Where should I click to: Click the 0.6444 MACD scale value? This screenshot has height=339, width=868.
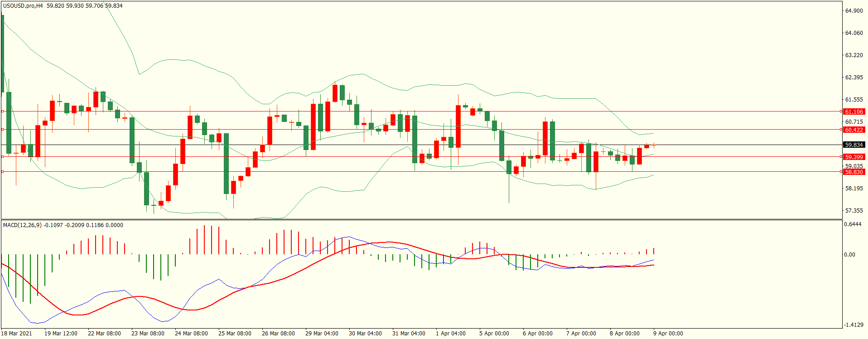coord(853,224)
